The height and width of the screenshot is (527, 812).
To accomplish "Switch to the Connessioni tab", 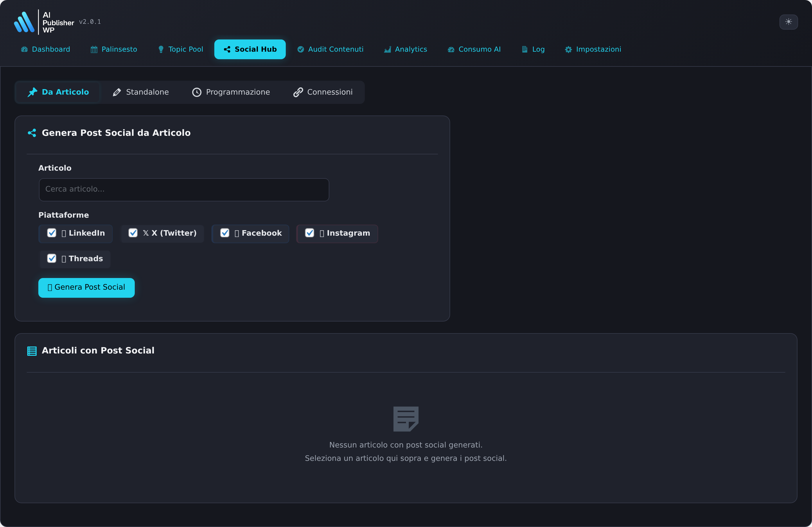I will pos(322,92).
